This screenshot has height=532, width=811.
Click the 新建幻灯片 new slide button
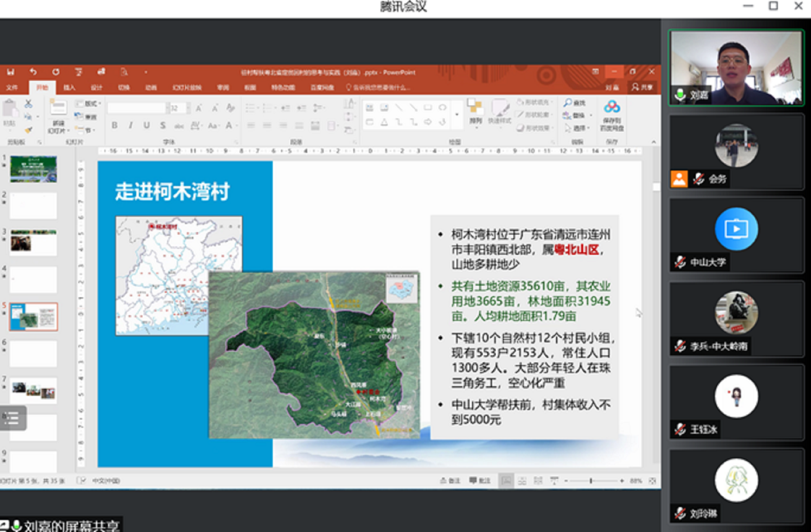click(x=58, y=108)
